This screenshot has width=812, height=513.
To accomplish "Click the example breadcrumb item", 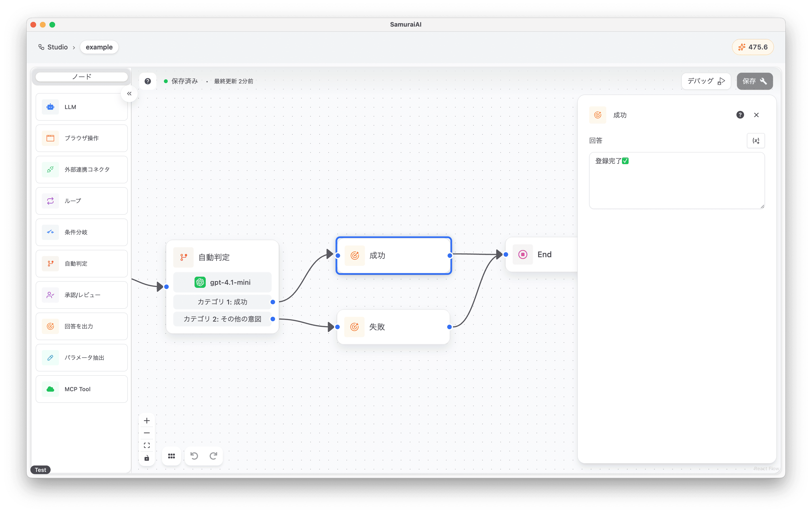I will 99,47.
